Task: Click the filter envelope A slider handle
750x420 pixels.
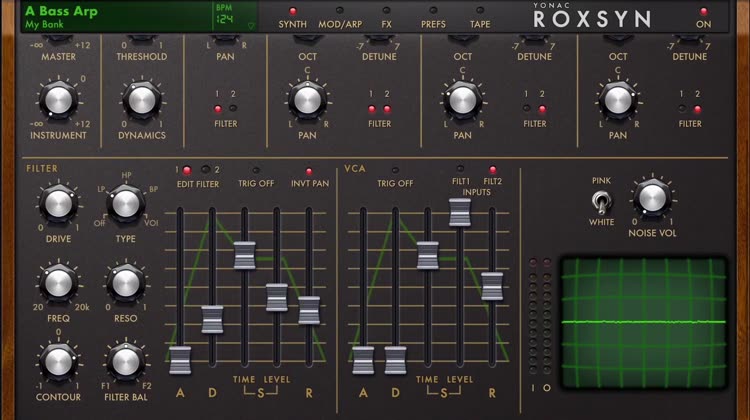Action: tap(180, 360)
